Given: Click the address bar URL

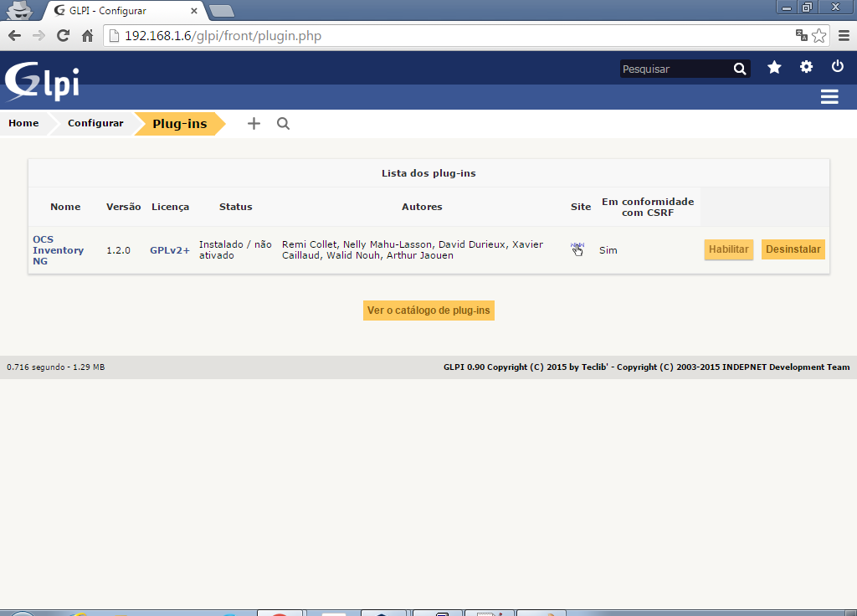Looking at the screenshot, I should pos(223,36).
